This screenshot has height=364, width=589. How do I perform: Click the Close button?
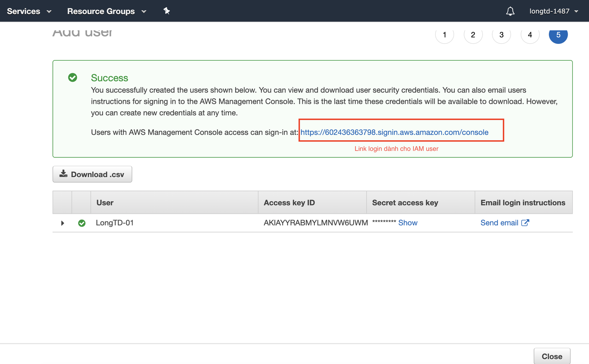(x=552, y=356)
